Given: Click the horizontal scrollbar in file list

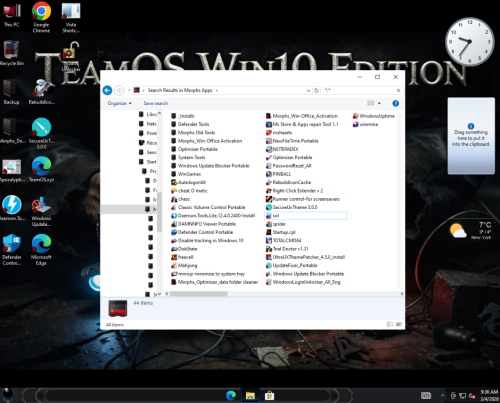Looking at the screenshot, I should click(198, 294).
